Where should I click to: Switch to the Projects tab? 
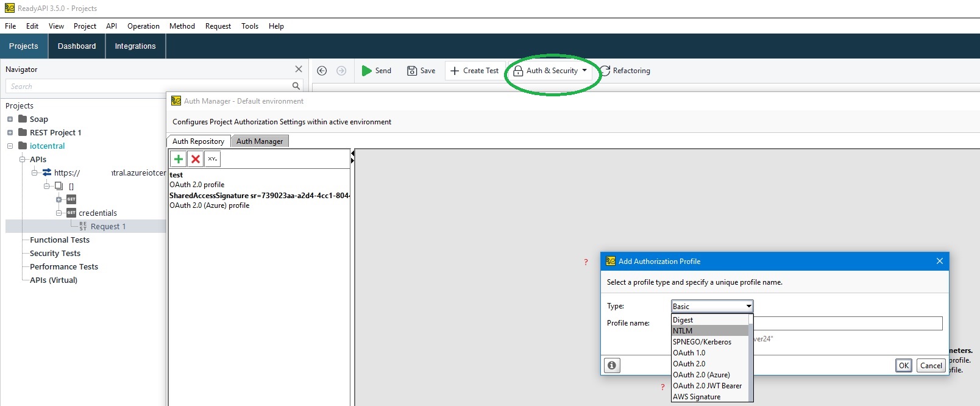tap(24, 46)
